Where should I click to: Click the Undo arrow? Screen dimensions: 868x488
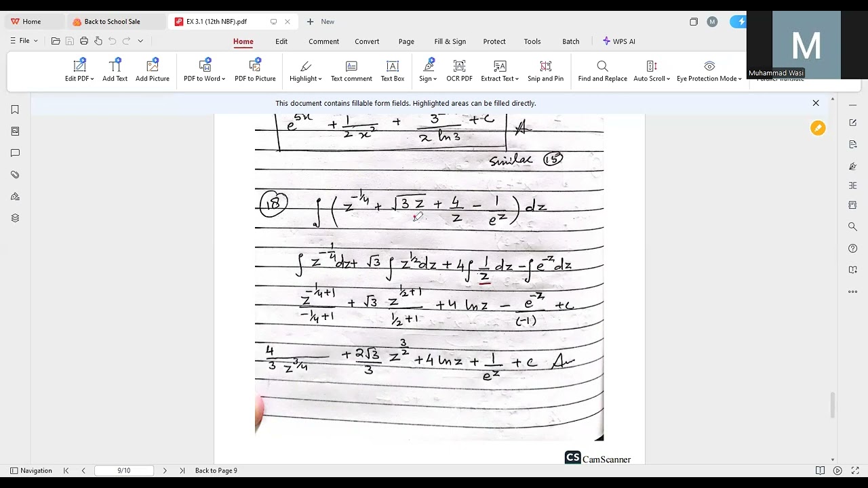pyautogui.click(x=113, y=41)
